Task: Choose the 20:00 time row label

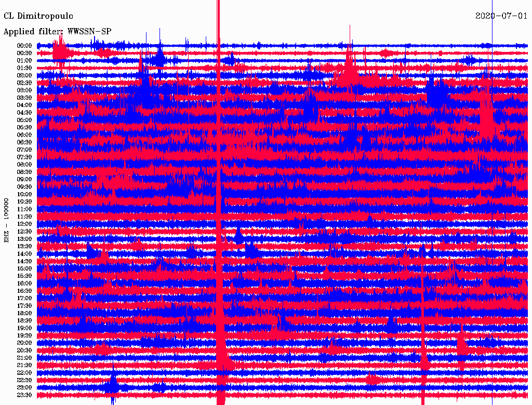Action: [24, 343]
